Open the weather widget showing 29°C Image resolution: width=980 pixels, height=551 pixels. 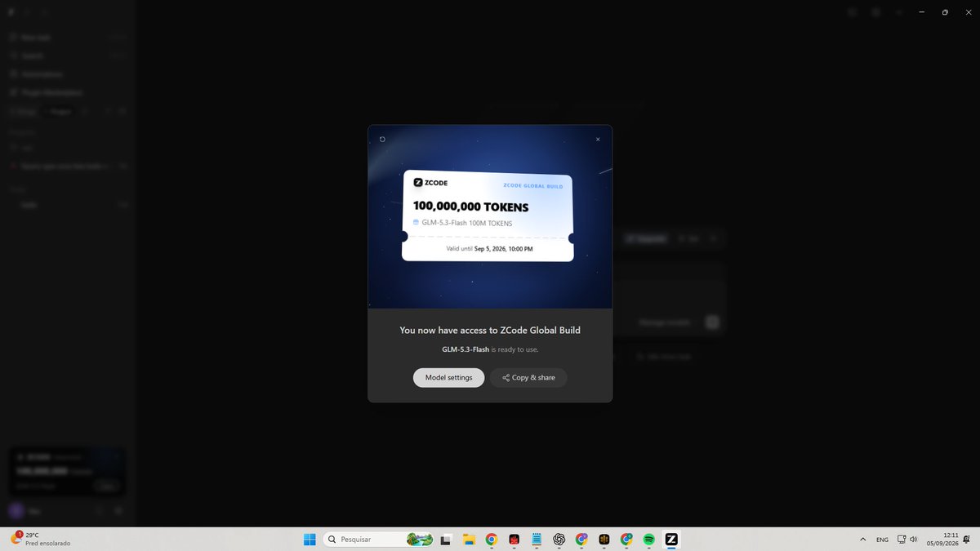41,539
